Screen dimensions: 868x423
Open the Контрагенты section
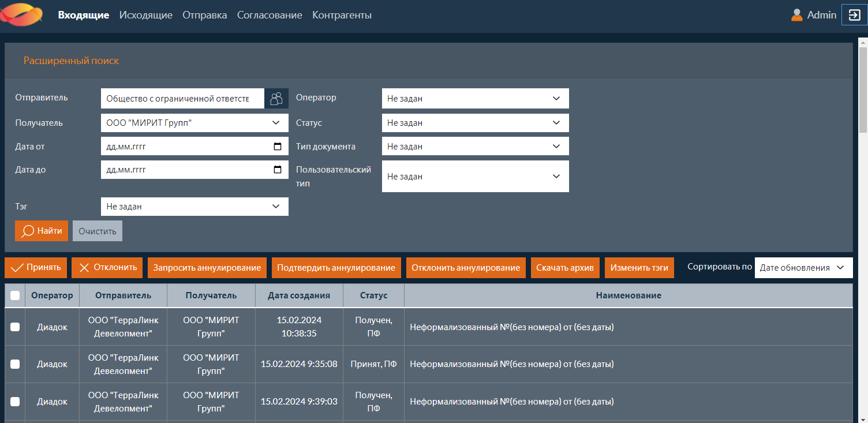tap(342, 15)
